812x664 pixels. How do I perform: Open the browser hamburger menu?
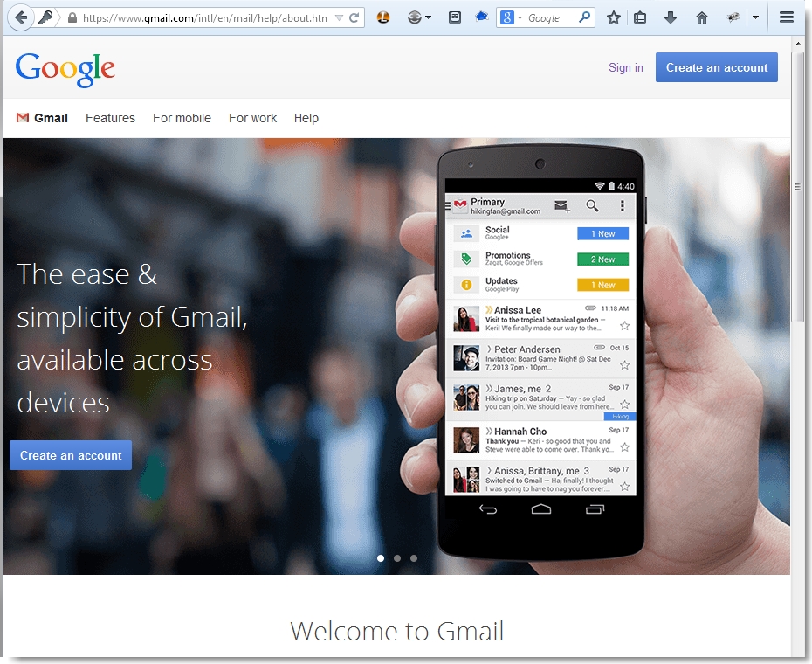787,17
